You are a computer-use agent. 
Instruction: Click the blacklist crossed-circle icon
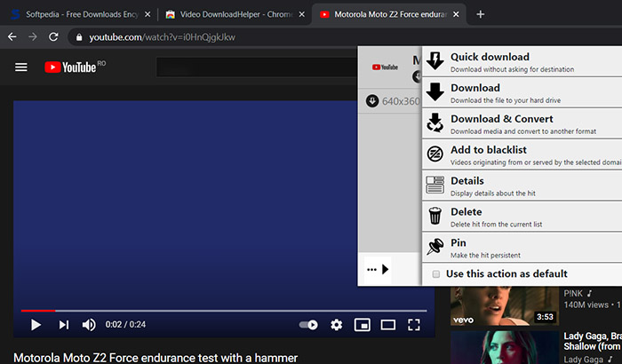click(435, 154)
